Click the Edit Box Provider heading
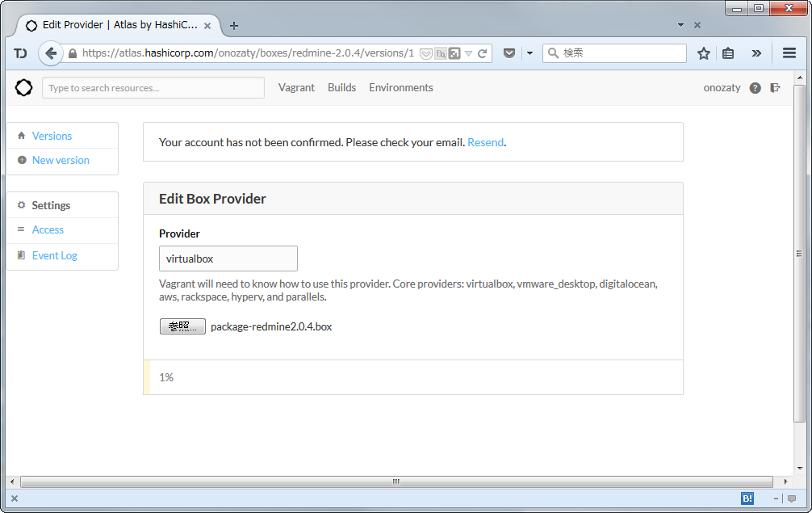 pyautogui.click(x=212, y=199)
